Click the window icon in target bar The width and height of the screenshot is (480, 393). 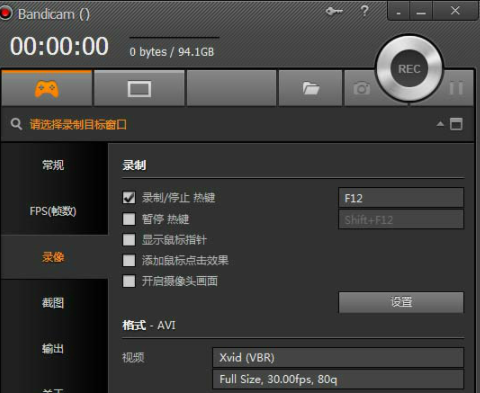pos(456,124)
